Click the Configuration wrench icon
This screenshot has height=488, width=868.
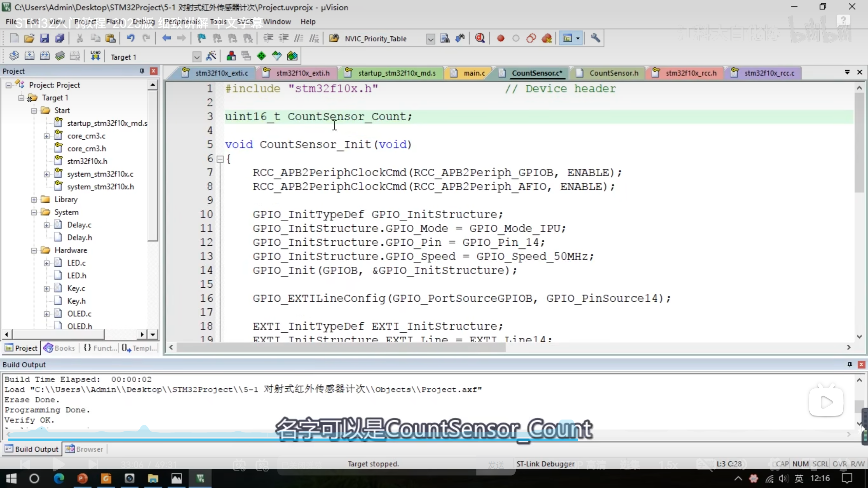point(595,38)
